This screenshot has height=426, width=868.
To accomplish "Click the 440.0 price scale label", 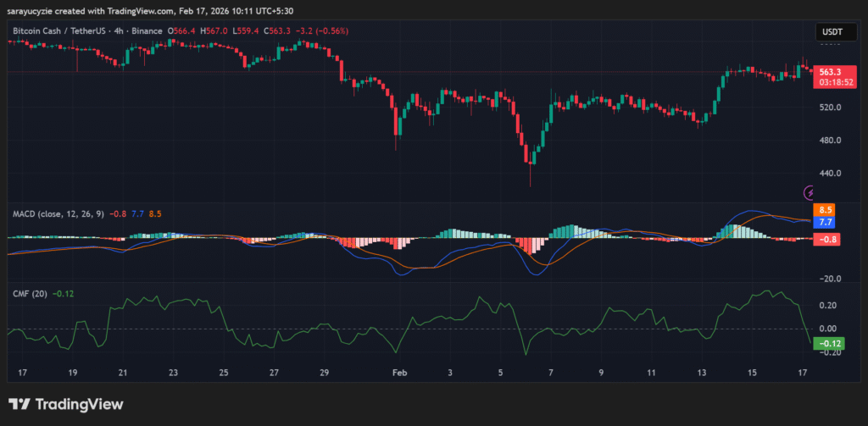I will point(830,173).
